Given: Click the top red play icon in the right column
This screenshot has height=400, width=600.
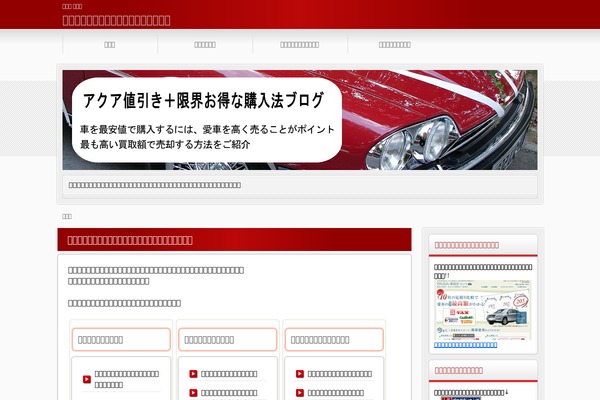Looking at the screenshot, I should tap(300, 374).
